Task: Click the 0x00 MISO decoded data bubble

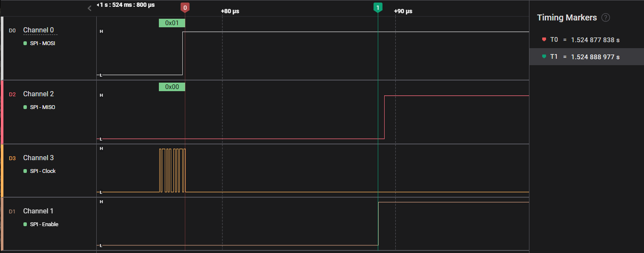Action: (x=172, y=87)
